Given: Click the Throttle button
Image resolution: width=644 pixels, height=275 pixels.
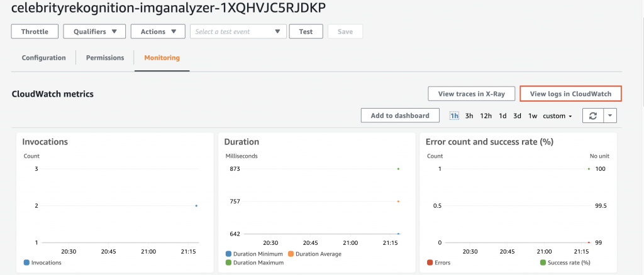Looking at the screenshot, I should click(35, 31).
